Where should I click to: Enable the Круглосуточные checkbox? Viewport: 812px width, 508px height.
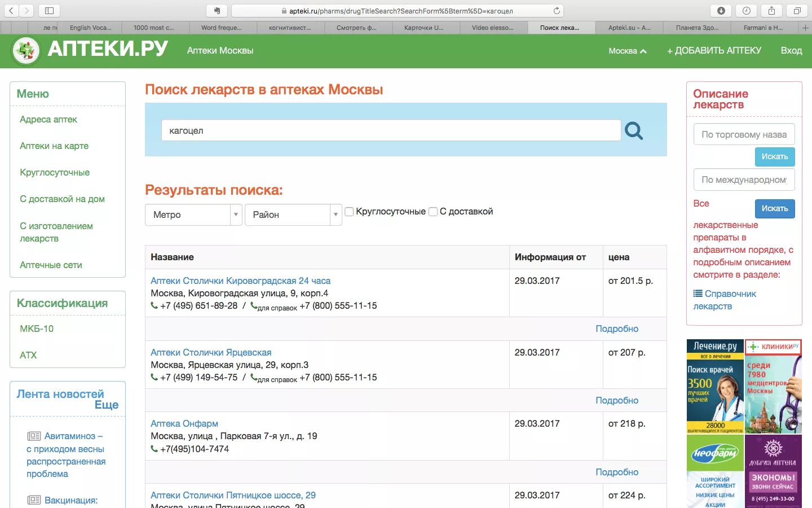[349, 212]
